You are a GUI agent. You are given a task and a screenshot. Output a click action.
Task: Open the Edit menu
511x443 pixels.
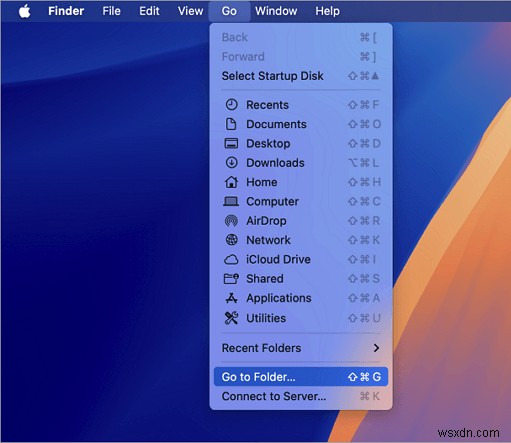[149, 11]
